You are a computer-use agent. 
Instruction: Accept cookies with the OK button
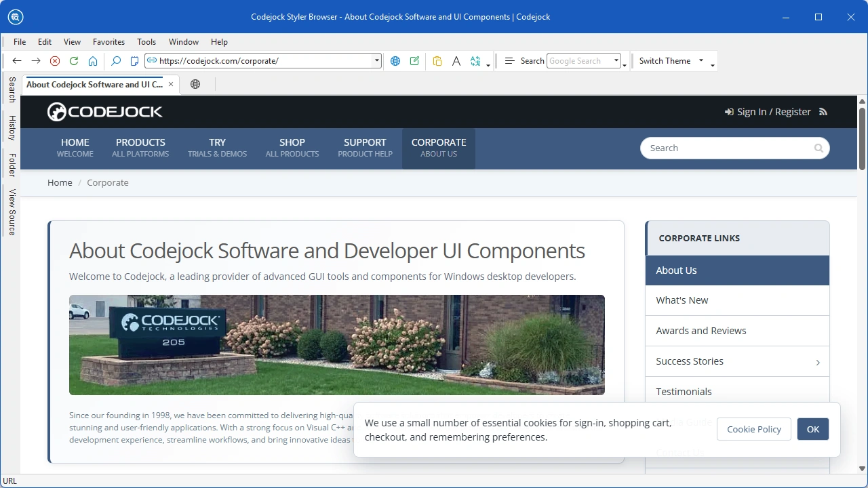(813, 429)
